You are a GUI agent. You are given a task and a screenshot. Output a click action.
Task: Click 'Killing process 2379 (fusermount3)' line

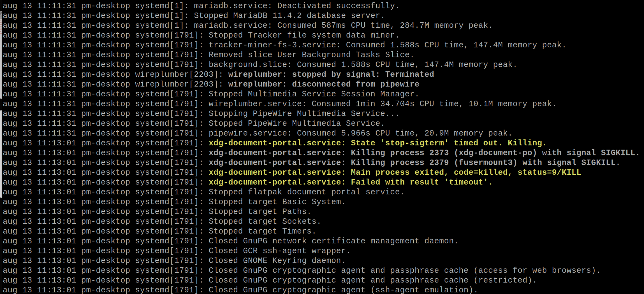pyautogui.click(x=311, y=162)
